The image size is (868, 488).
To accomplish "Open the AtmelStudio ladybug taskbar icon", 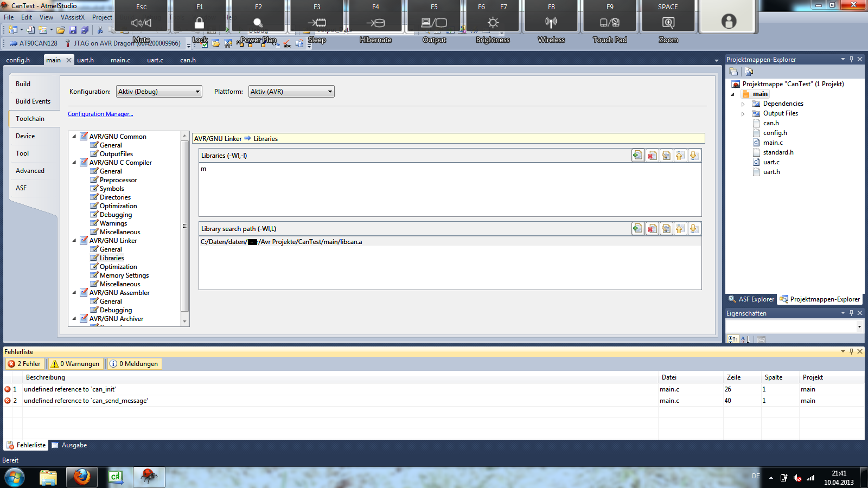I will (149, 477).
